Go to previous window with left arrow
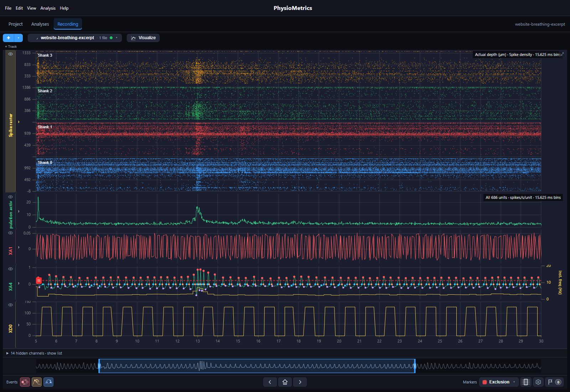This screenshot has width=570, height=392. [x=270, y=382]
